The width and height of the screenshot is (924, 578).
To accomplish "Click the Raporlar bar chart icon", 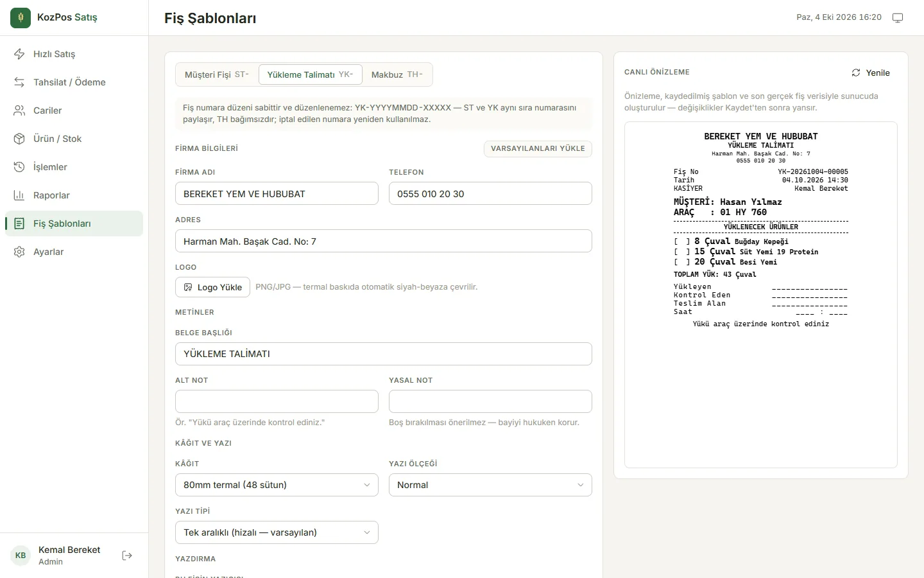I will [x=19, y=195].
